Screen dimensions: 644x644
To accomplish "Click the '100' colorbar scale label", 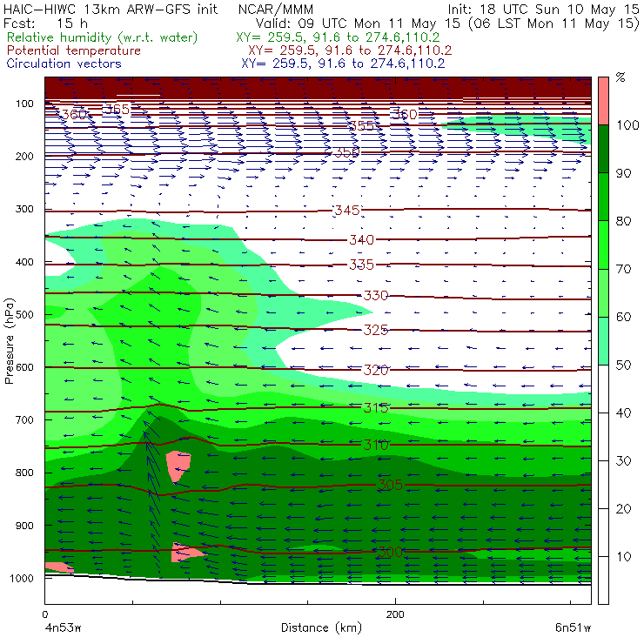I will click(x=628, y=124).
